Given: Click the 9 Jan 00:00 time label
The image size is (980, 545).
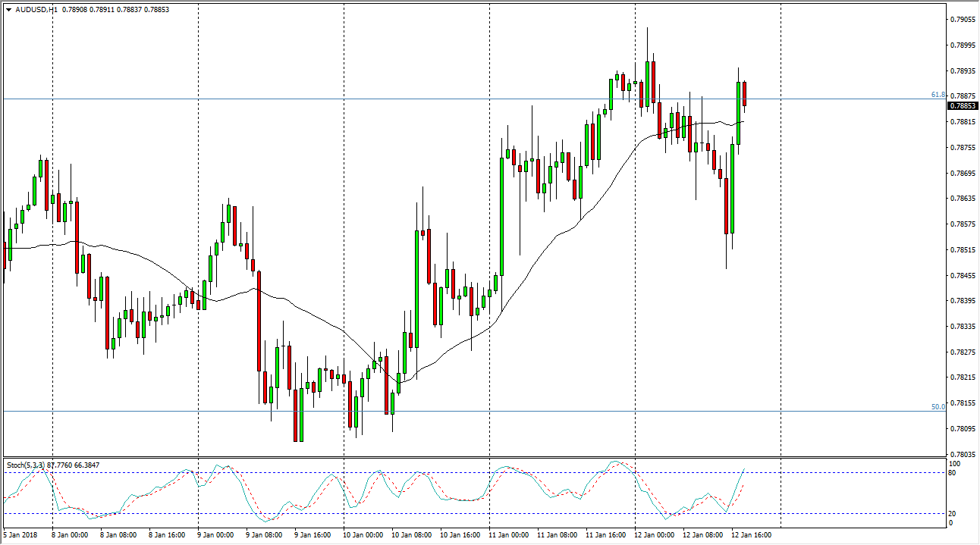Looking at the screenshot, I should 215,534.
